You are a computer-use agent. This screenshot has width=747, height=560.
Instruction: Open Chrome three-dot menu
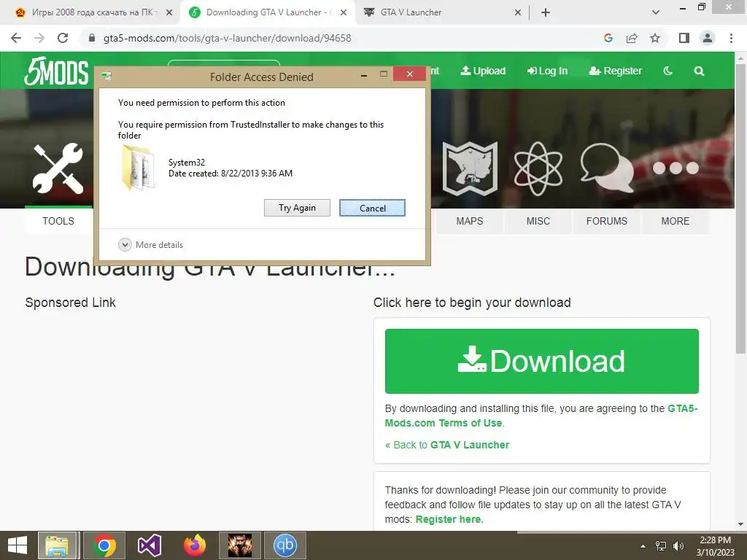point(731,38)
